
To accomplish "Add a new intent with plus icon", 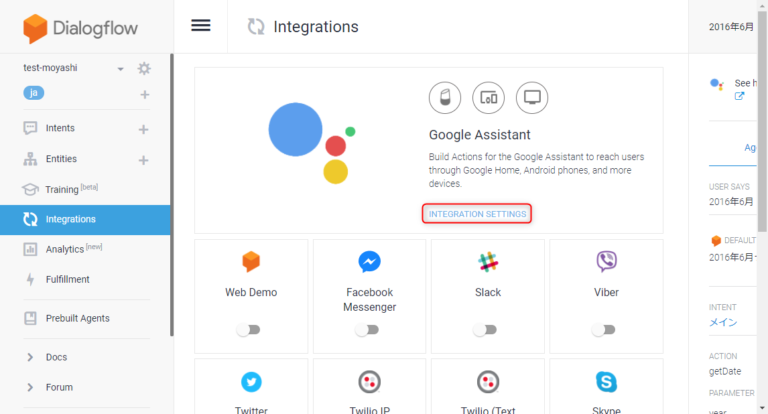I will click(x=143, y=129).
